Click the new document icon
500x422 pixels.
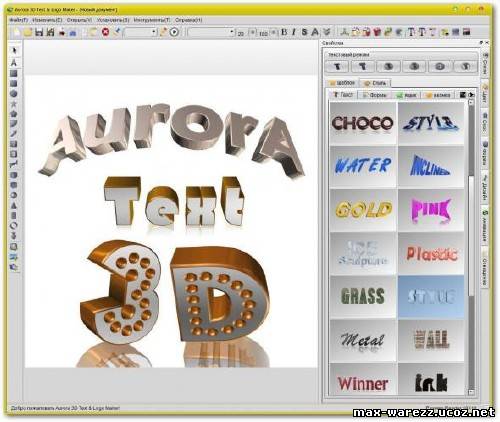pos(17,32)
